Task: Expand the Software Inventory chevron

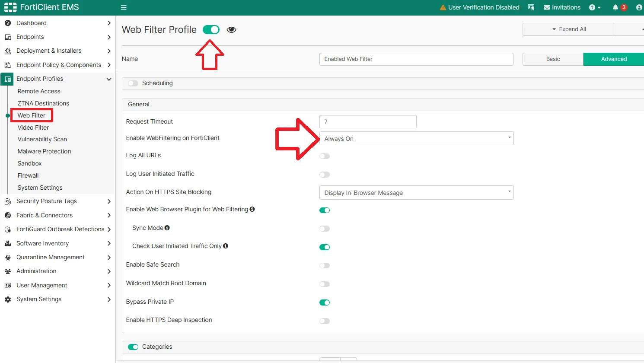Action: point(109,243)
